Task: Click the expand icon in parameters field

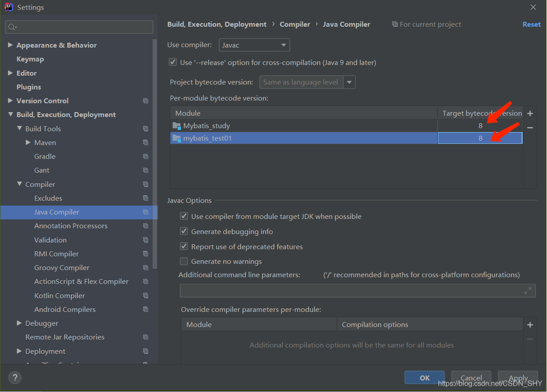Action: [x=528, y=291]
